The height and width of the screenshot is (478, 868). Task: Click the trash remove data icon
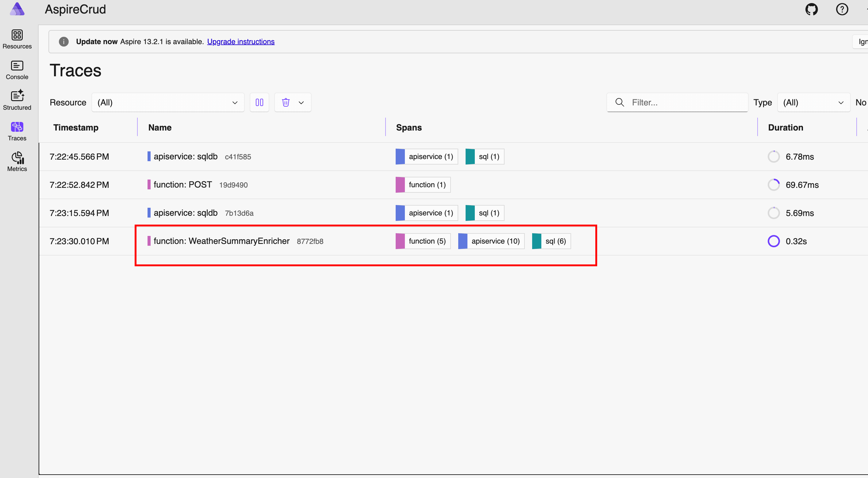coord(286,102)
